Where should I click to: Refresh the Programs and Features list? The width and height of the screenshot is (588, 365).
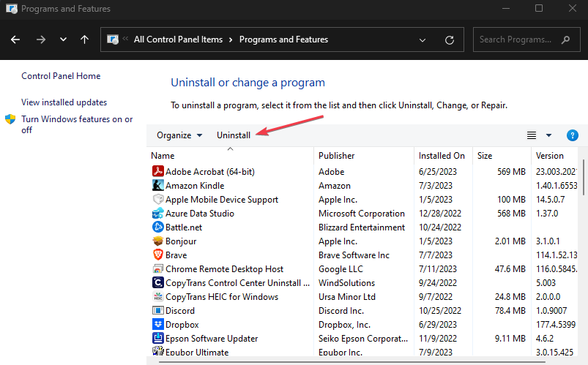pyautogui.click(x=450, y=39)
